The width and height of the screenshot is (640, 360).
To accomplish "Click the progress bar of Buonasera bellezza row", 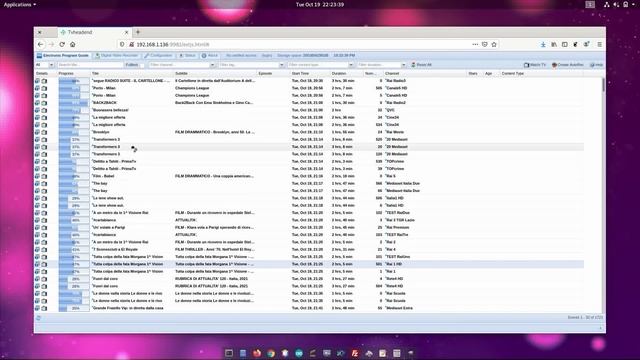I will (x=74, y=110).
